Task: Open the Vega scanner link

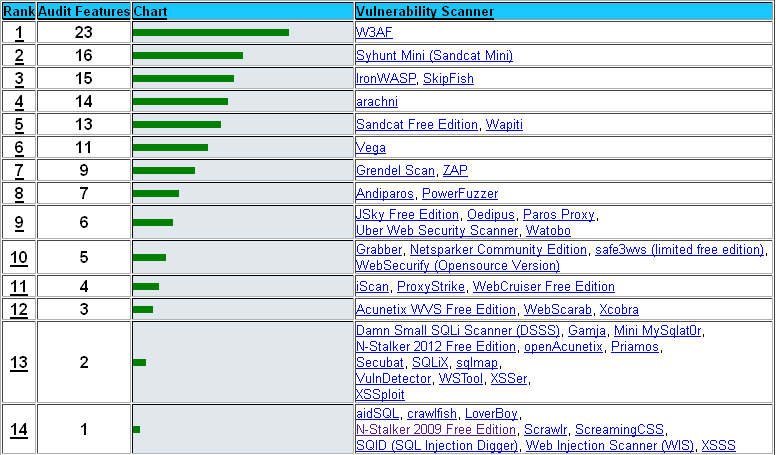Action: (371, 148)
